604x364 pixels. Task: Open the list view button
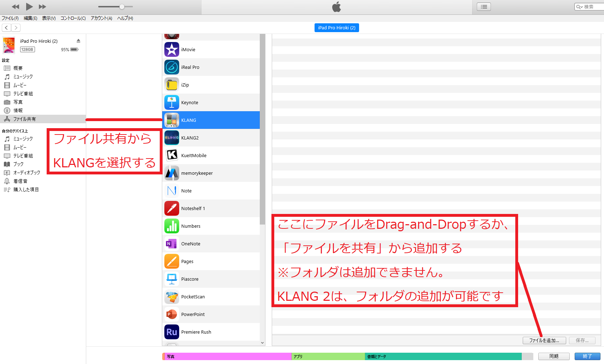click(484, 7)
